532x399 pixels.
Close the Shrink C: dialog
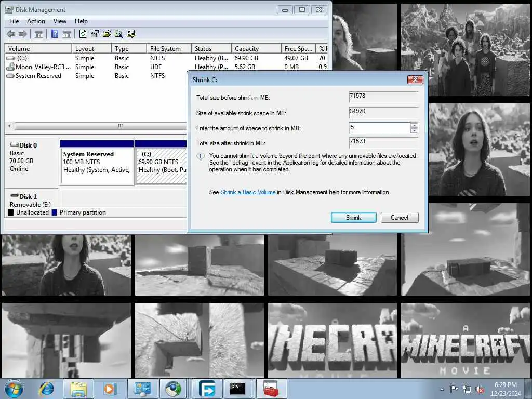pos(415,79)
